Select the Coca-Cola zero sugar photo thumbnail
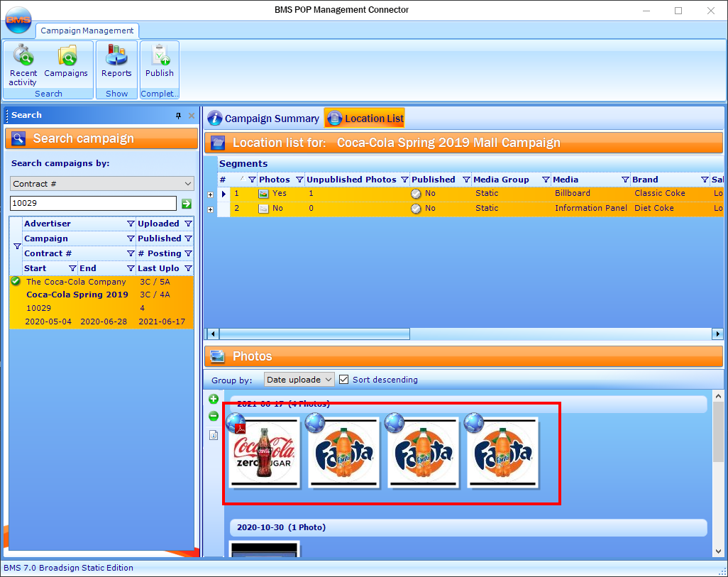 [264, 453]
